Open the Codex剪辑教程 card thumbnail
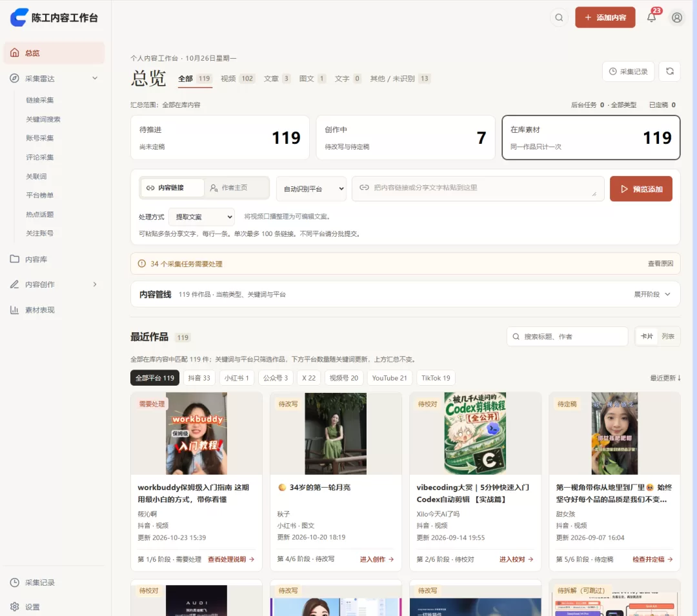Screen dimensions: 697x616 click(475, 433)
